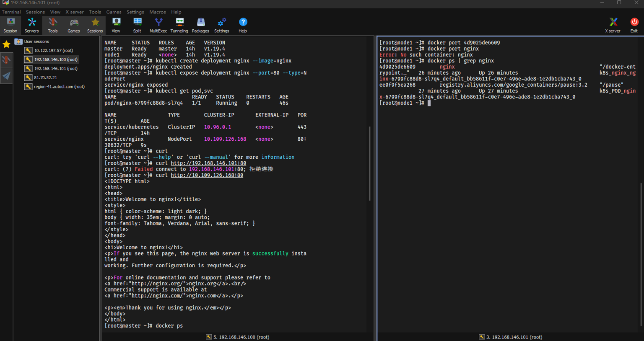Open the View toolbar icon

116,25
